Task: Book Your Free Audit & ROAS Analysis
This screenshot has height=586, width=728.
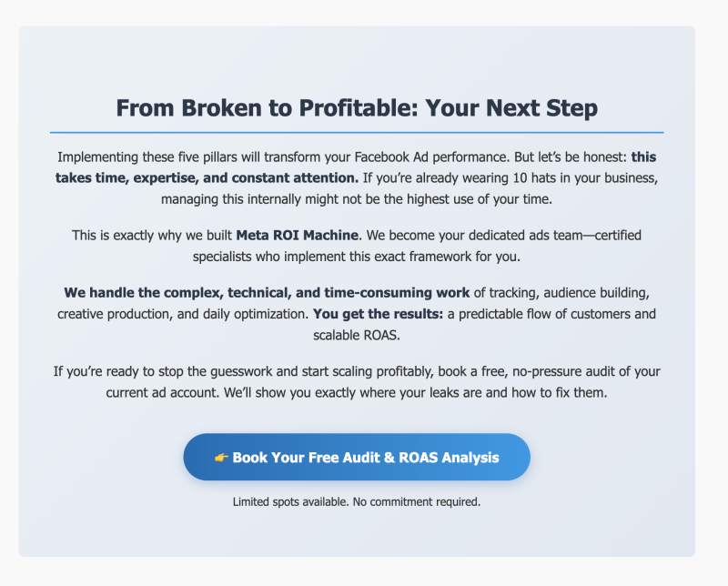Action: click(x=365, y=458)
